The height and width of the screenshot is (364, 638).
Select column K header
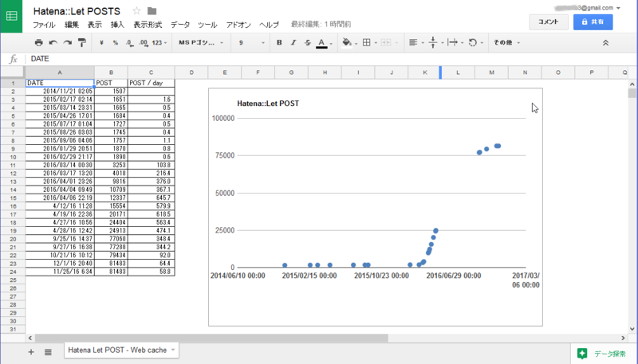[424, 72]
